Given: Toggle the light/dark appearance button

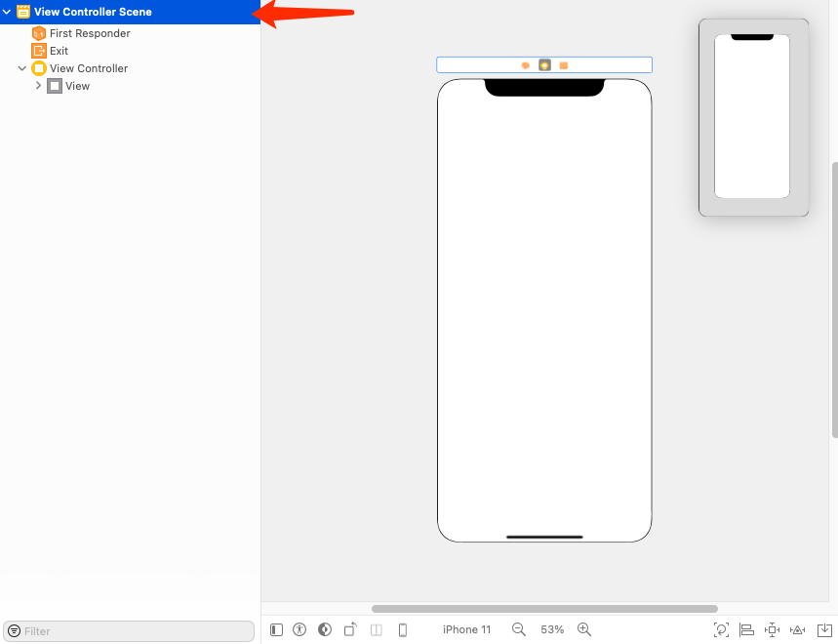Looking at the screenshot, I should pos(325,630).
